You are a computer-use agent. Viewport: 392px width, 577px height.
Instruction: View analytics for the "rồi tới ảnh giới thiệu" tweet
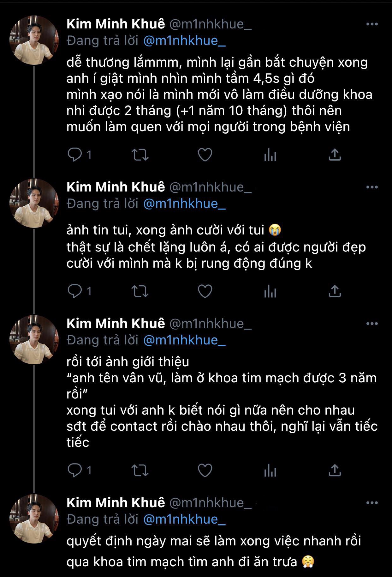click(270, 471)
